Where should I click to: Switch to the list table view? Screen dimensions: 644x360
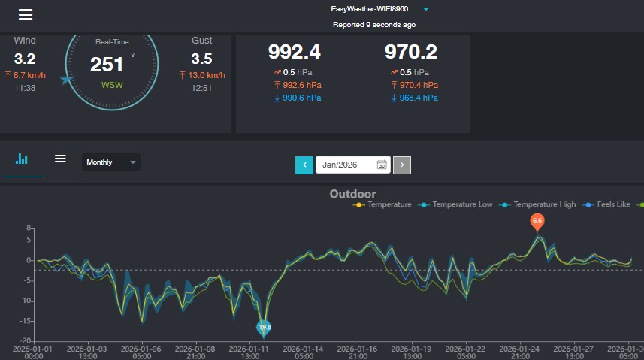tap(61, 159)
